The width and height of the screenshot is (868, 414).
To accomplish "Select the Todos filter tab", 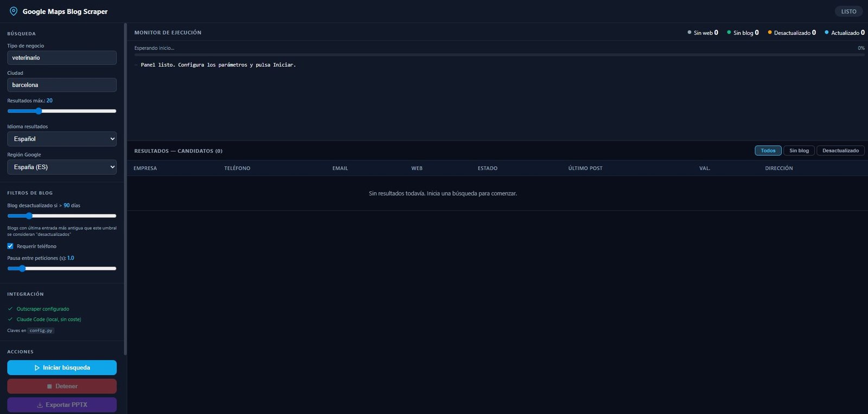I will (768, 151).
